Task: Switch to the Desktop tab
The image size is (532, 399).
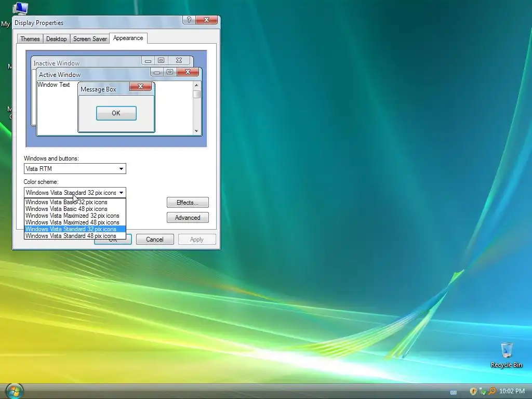Action: [x=56, y=38]
